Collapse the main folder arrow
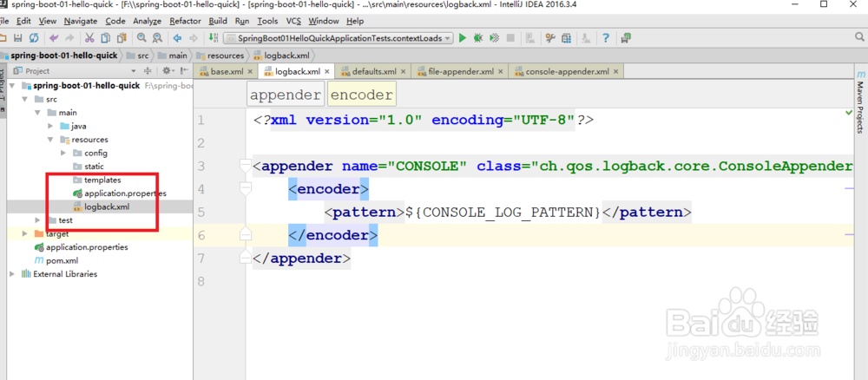The height and width of the screenshot is (380, 868). 37,112
